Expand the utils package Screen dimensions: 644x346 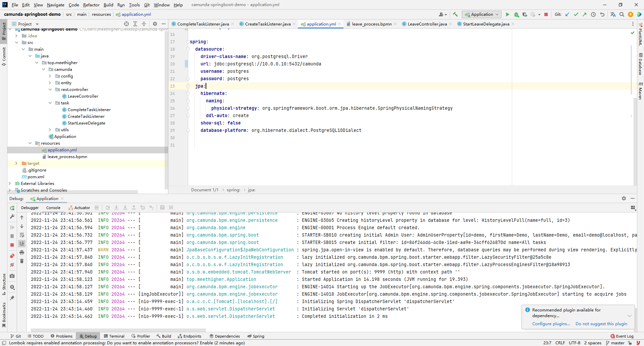[50, 130]
